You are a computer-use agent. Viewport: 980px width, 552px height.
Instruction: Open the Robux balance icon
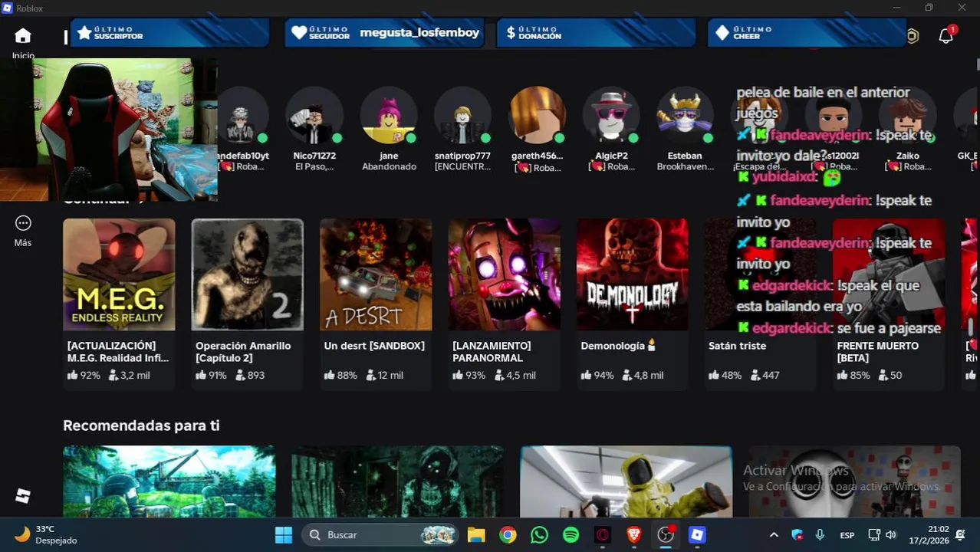coord(913,35)
